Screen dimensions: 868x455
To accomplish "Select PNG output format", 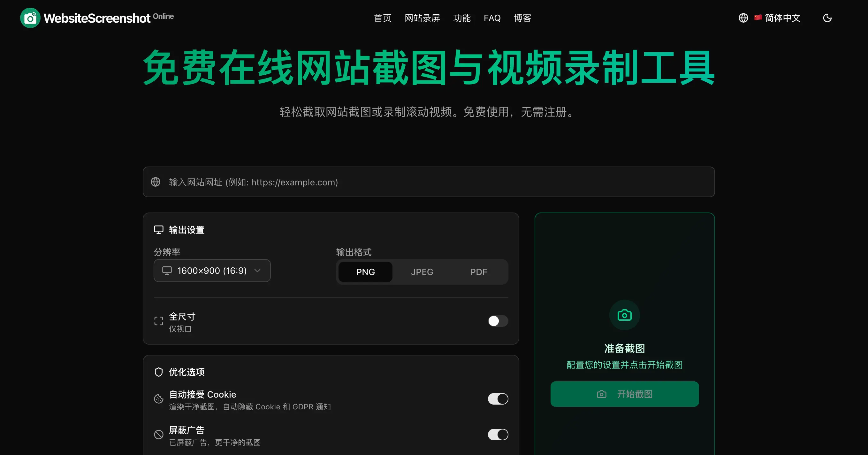I will [x=365, y=272].
